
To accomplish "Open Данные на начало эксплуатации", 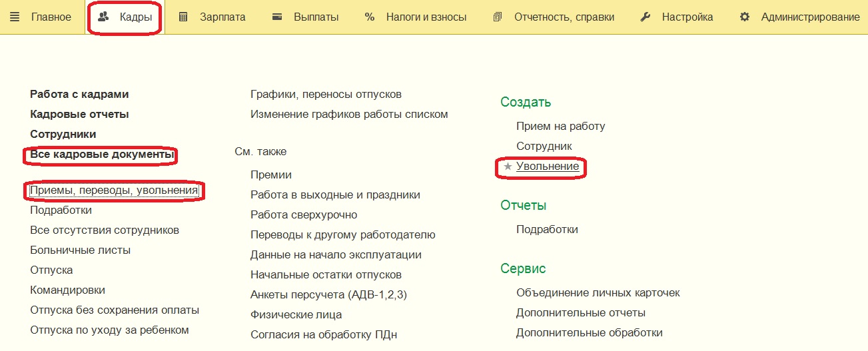I will click(336, 255).
